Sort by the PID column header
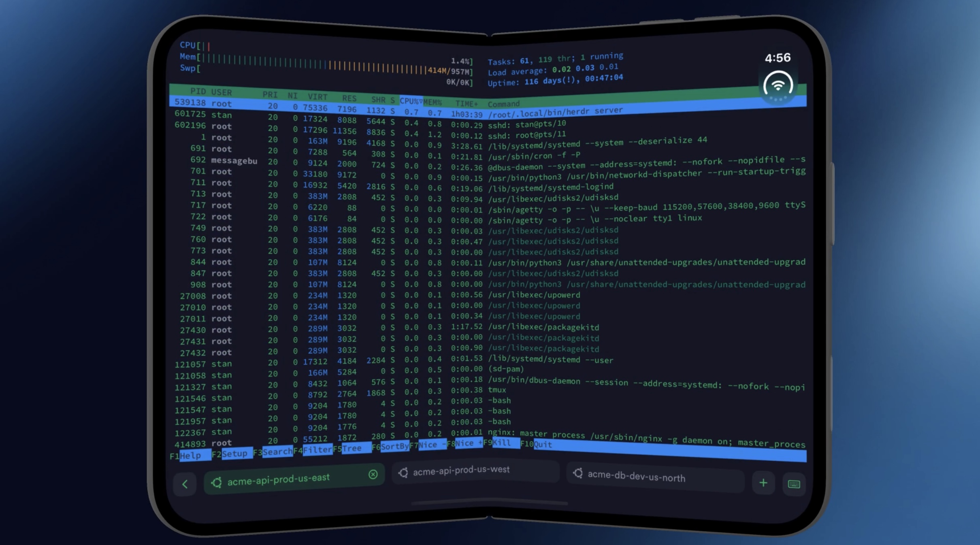980x545 pixels. click(x=198, y=91)
